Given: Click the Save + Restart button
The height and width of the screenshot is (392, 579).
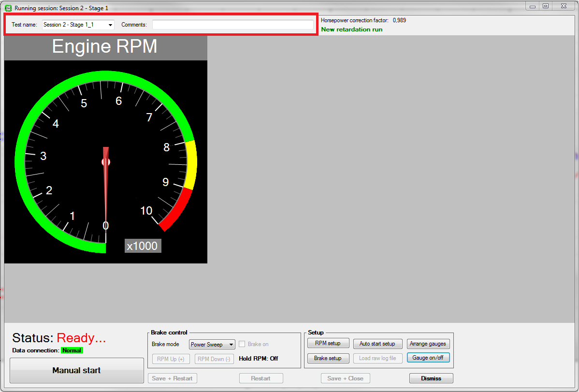Looking at the screenshot, I should click(173, 378).
